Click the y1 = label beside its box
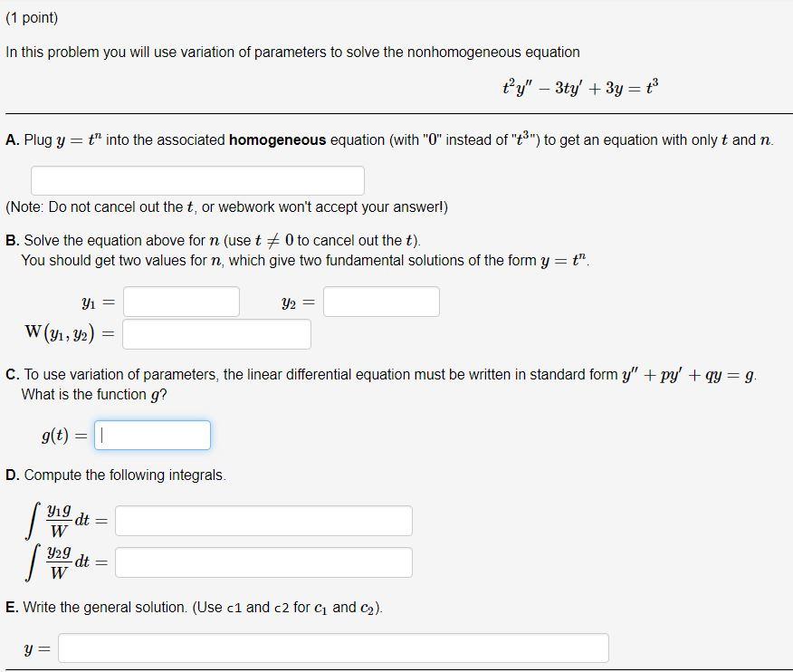 100,300
